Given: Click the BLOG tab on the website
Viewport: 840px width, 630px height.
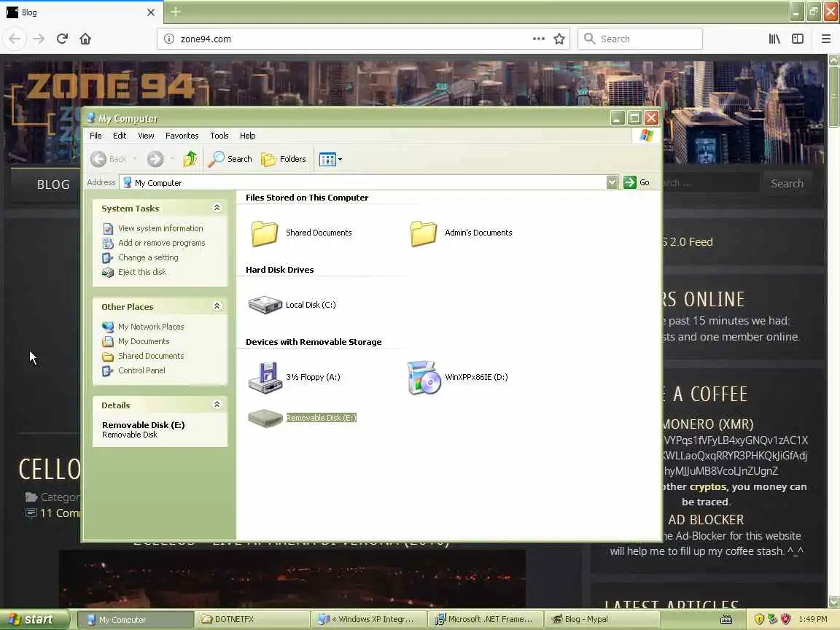Looking at the screenshot, I should tap(53, 184).
